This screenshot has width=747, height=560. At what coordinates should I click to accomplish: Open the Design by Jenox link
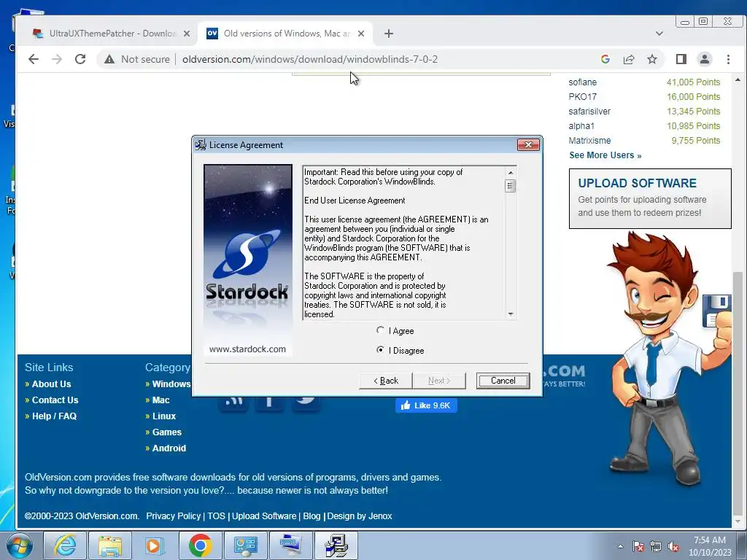(x=360, y=516)
